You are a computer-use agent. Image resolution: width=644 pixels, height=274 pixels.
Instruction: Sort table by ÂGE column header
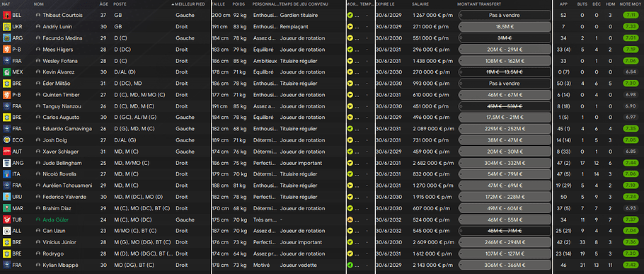click(x=104, y=4)
